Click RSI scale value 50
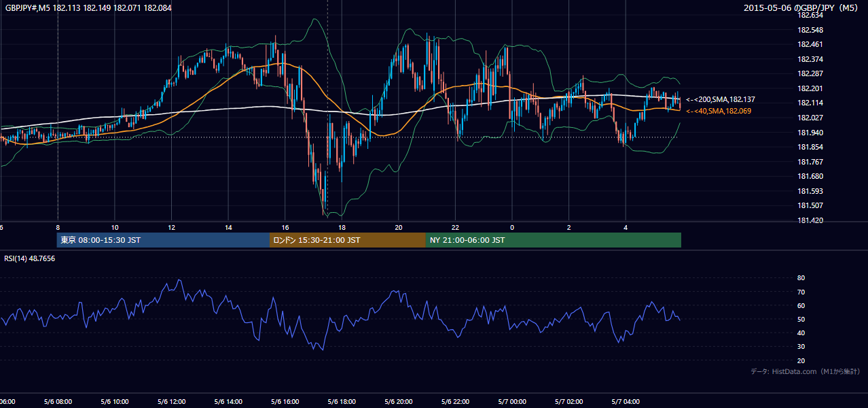 [801, 319]
